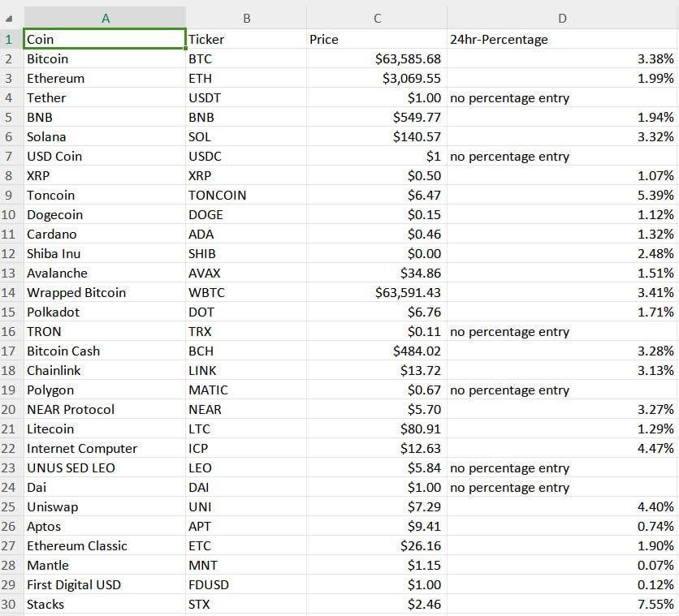The width and height of the screenshot is (679, 616).
Task: Click USDC's 'no percentage entry' cell
Action: point(562,156)
